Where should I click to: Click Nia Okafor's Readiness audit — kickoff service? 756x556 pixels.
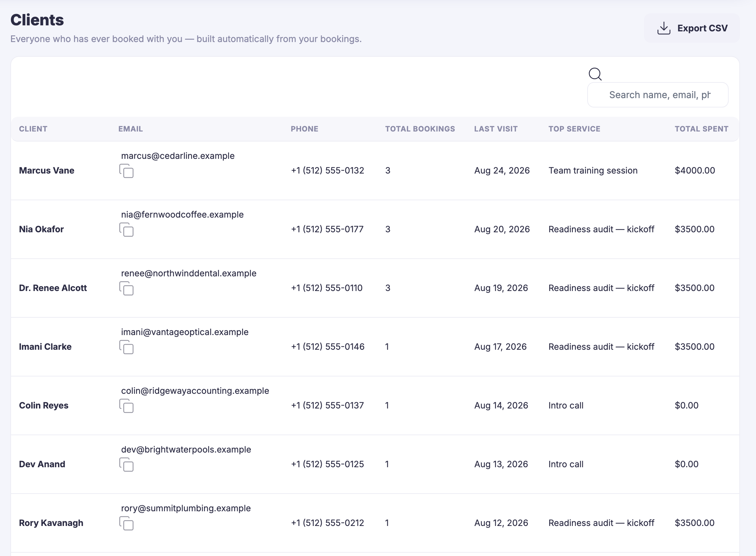click(601, 229)
